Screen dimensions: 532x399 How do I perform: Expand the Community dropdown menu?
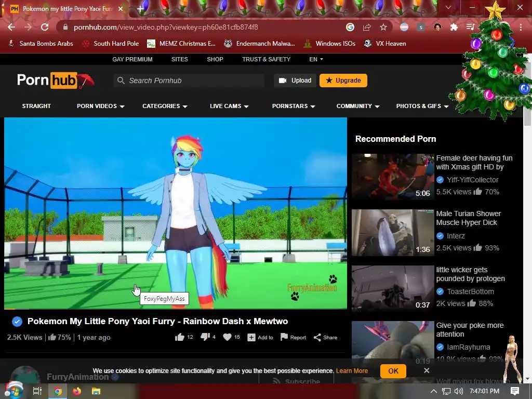[x=357, y=106]
